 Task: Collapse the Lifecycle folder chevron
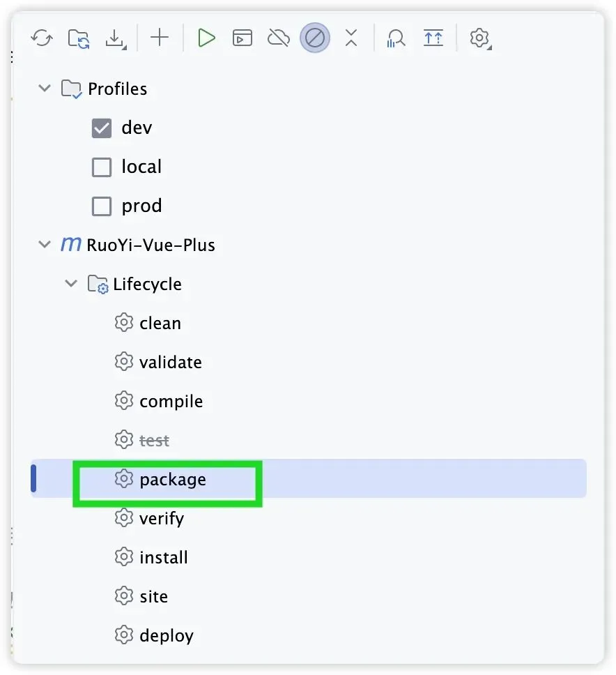tap(70, 285)
